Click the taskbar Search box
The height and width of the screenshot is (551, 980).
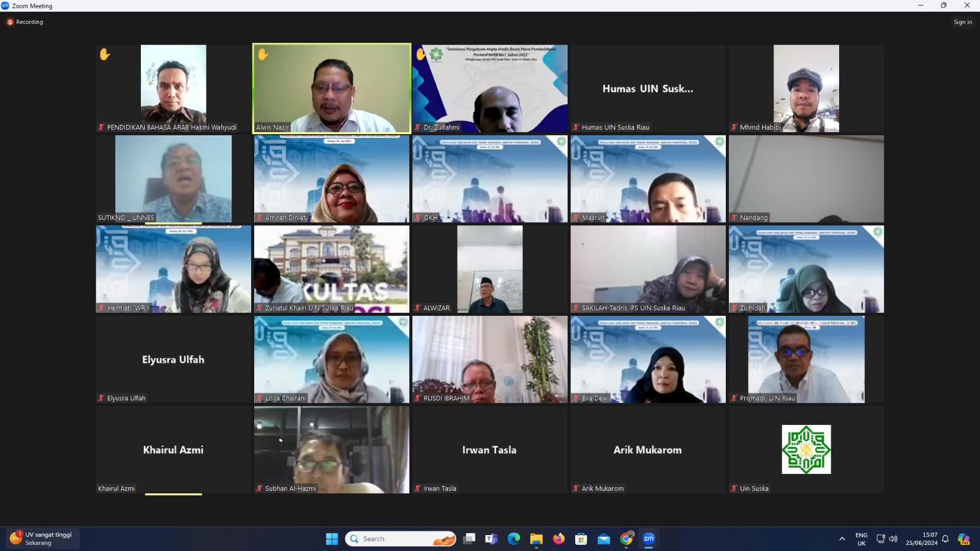pos(401,539)
